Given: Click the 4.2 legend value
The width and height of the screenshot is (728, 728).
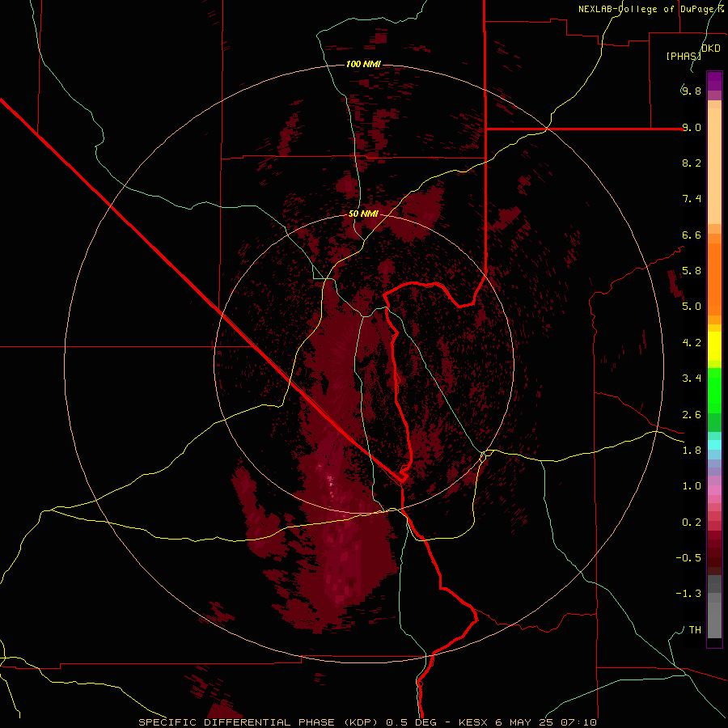Looking at the screenshot, I should pos(692,343).
